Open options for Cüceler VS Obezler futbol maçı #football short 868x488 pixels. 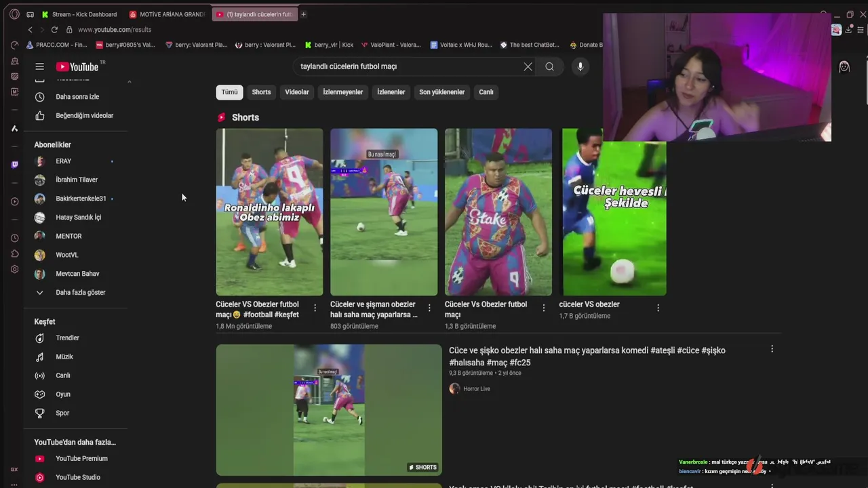[x=315, y=308]
